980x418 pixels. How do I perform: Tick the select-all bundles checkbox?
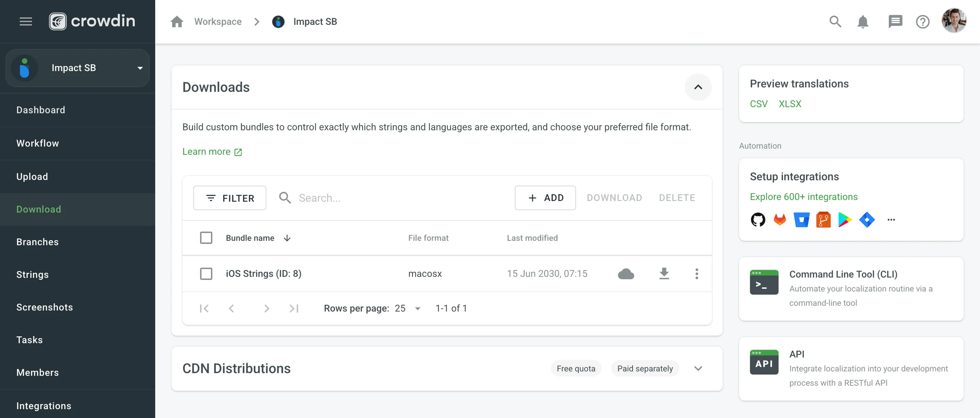[206, 238]
